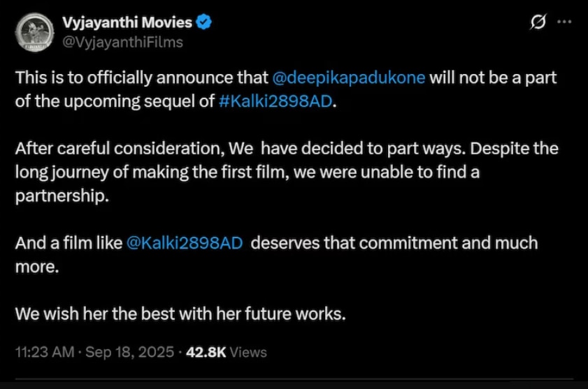Click "deserves that commitment and much" text

click(x=394, y=244)
